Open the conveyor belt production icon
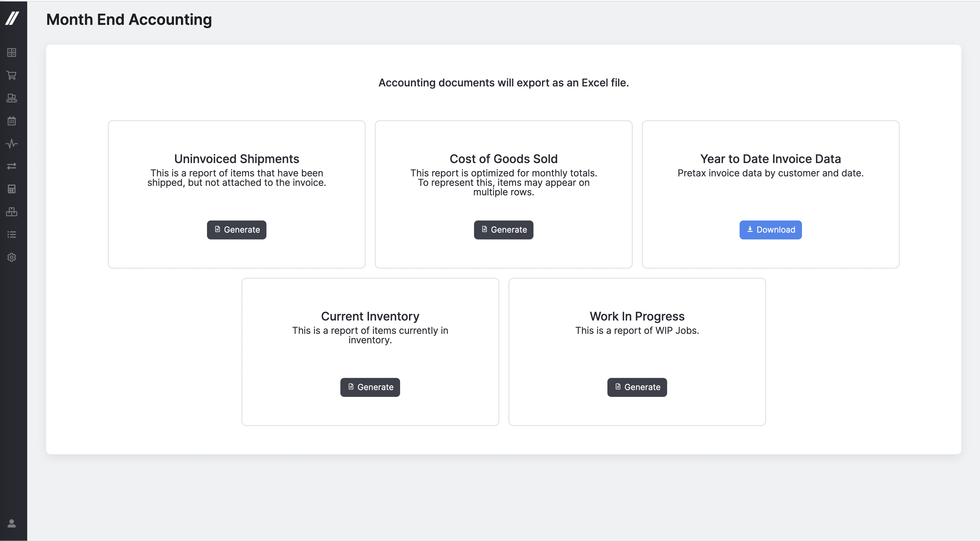Viewport: 980px width, 541px height. point(12,98)
